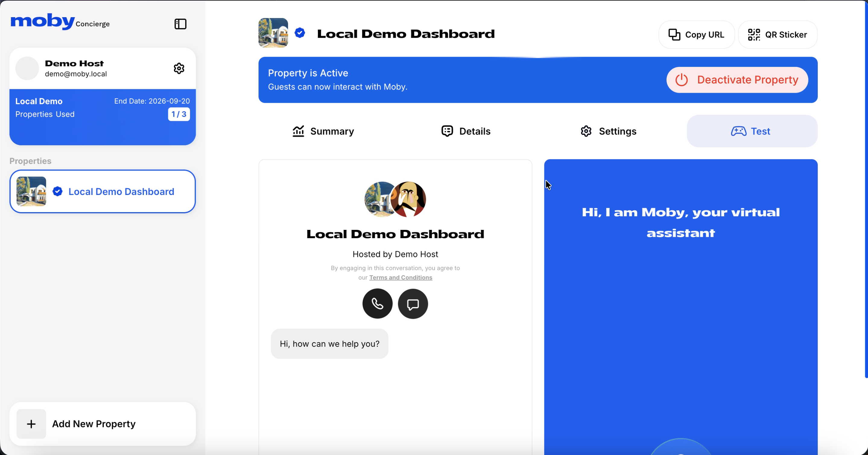This screenshot has height=455, width=868.
Task: Deactivate the property
Action: coord(737,80)
